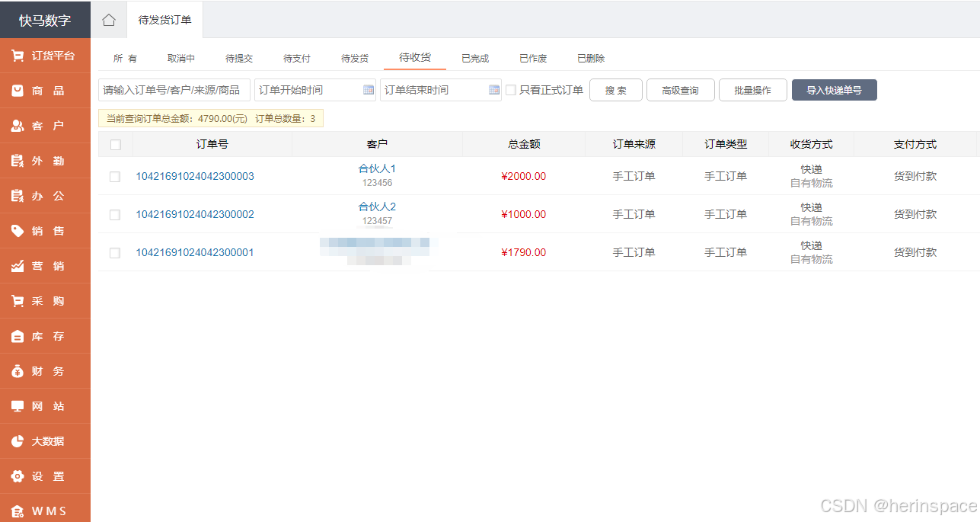The width and height of the screenshot is (980, 522).
Task: Switch to 已作废 tab
Action: coord(533,59)
